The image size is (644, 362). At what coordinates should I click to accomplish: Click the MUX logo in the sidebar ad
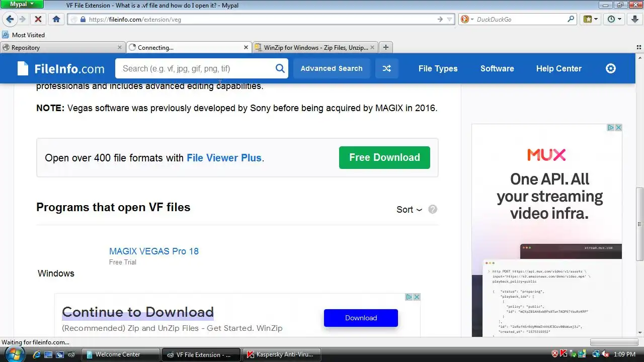(x=546, y=154)
